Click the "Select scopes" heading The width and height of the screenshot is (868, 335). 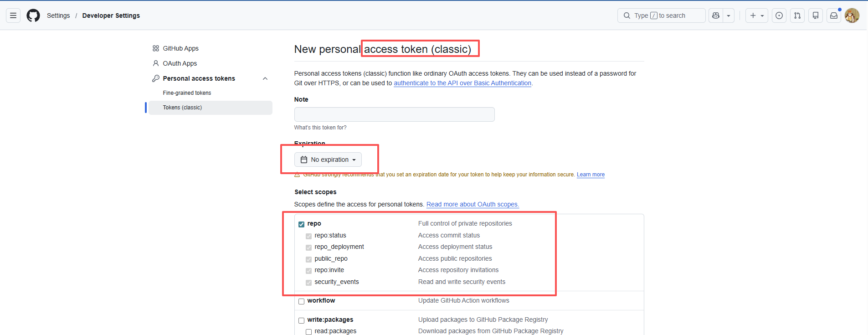(315, 192)
